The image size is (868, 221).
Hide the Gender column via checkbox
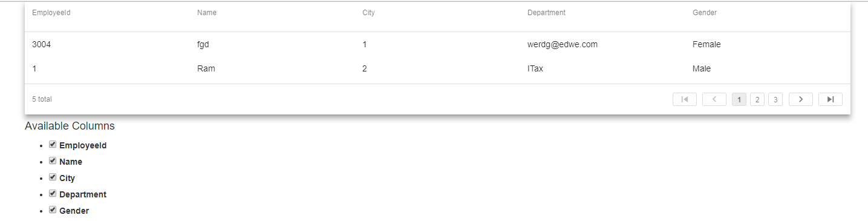click(x=53, y=210)
